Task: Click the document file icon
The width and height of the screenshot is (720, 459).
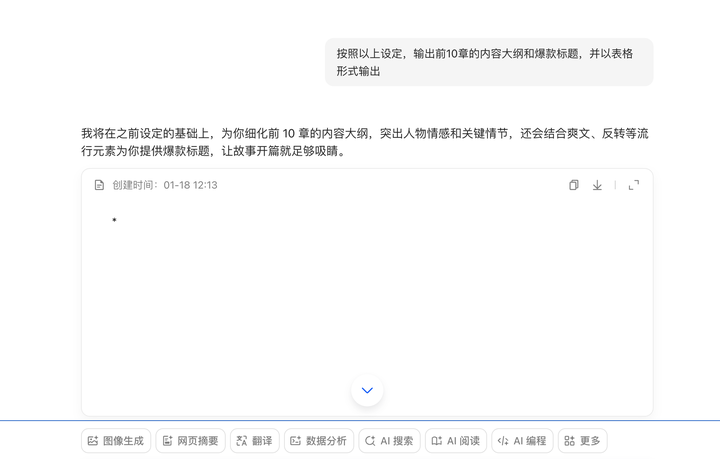Action: 99,185
